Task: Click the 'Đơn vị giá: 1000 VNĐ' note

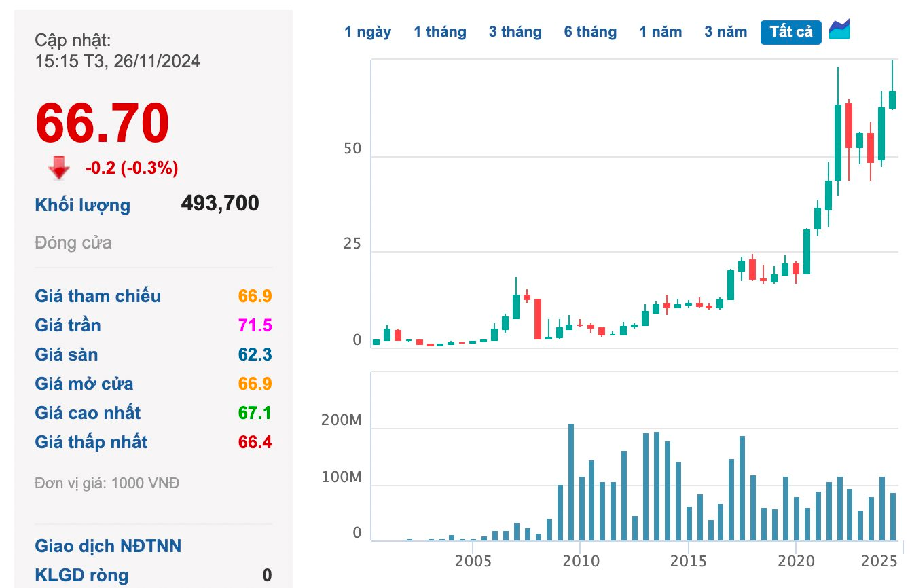Action: (107, 483)
